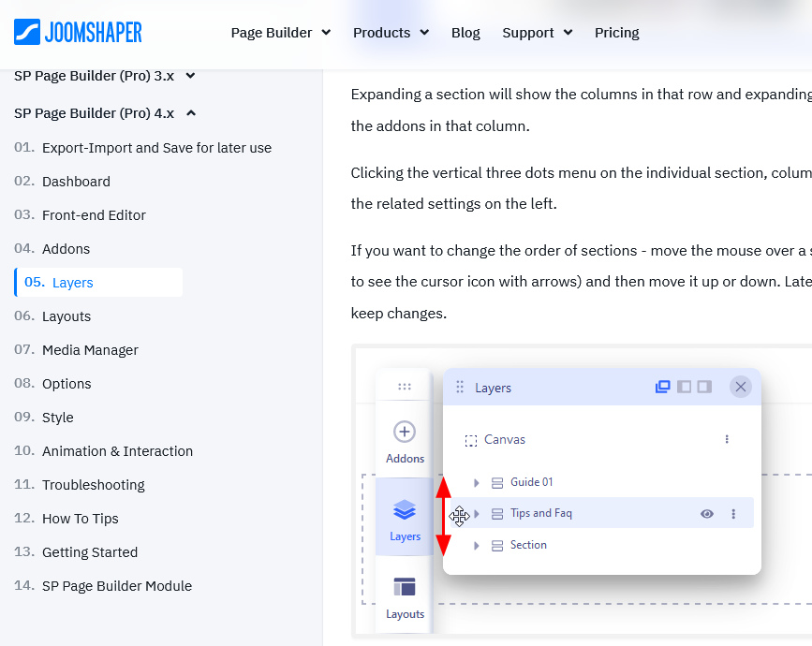Select the Section layer label

(x=528, y=545)
